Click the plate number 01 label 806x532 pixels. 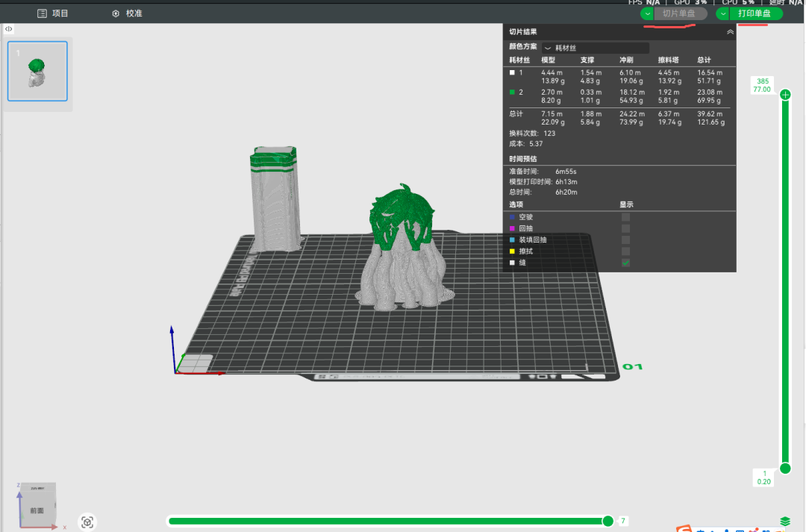(x=632, y=366)
